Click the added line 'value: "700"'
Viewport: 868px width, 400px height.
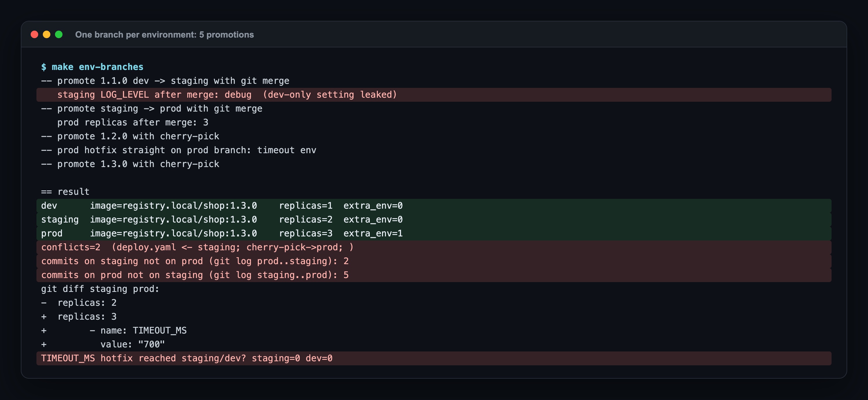[x=103, y=345]
